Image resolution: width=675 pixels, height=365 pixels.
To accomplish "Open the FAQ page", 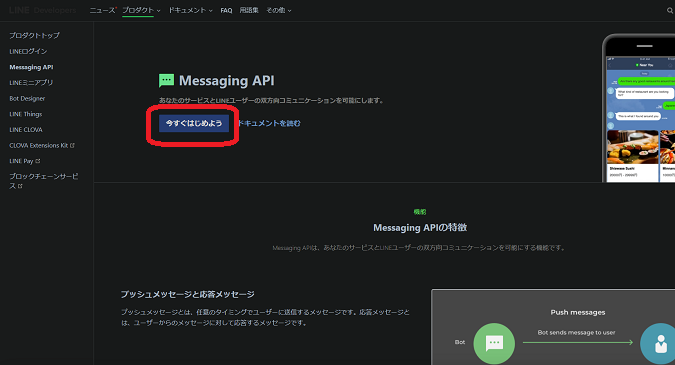I will [226, 10].
